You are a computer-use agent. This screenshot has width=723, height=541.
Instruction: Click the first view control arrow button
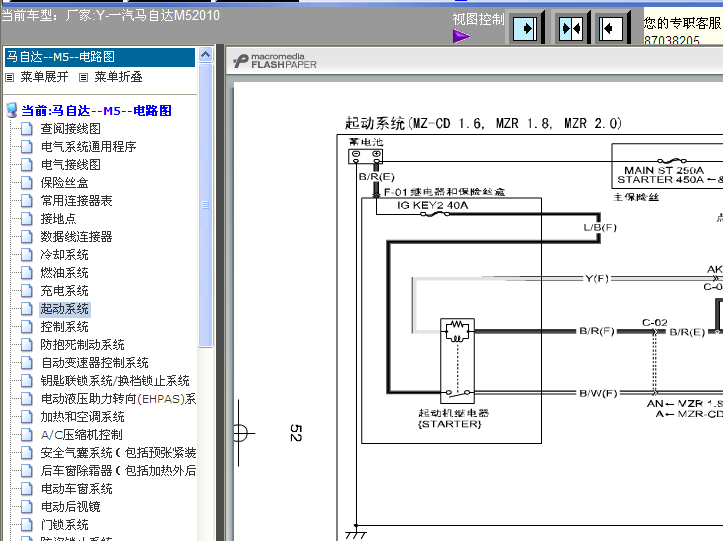[525, 29]
